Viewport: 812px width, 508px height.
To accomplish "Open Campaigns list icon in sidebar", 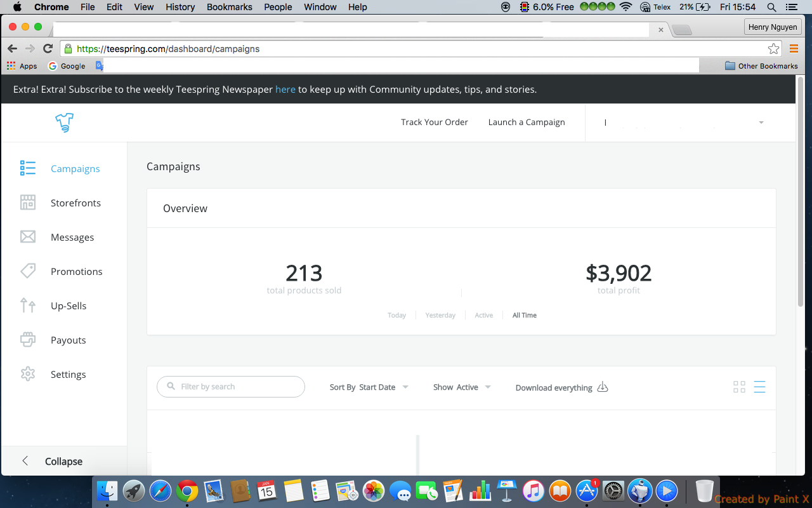I will pos(28,168).
